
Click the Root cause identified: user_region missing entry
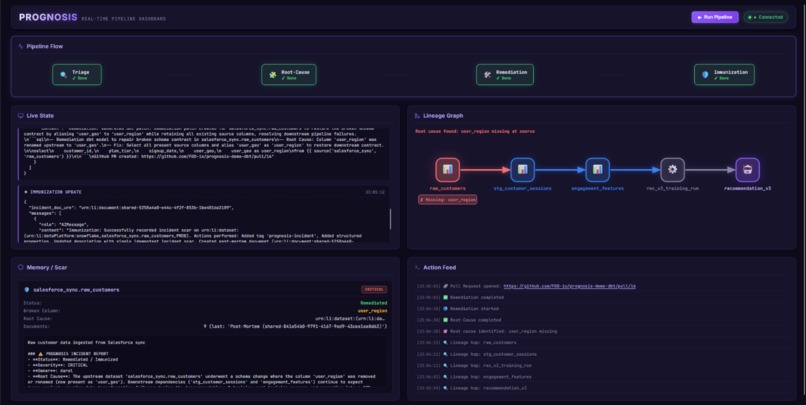(503, 332)
